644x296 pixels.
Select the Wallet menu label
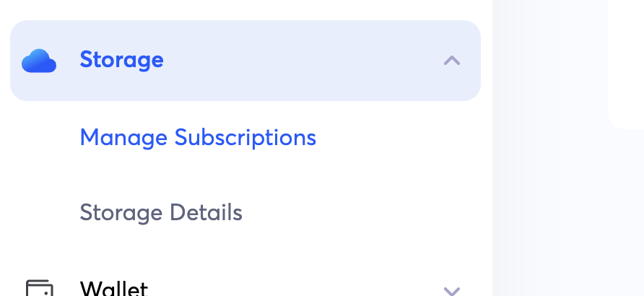click(x=114, y=290)
